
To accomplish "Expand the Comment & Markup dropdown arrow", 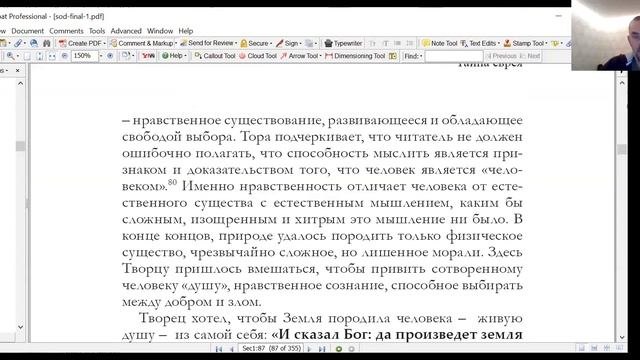I will (x=176, y=43).
